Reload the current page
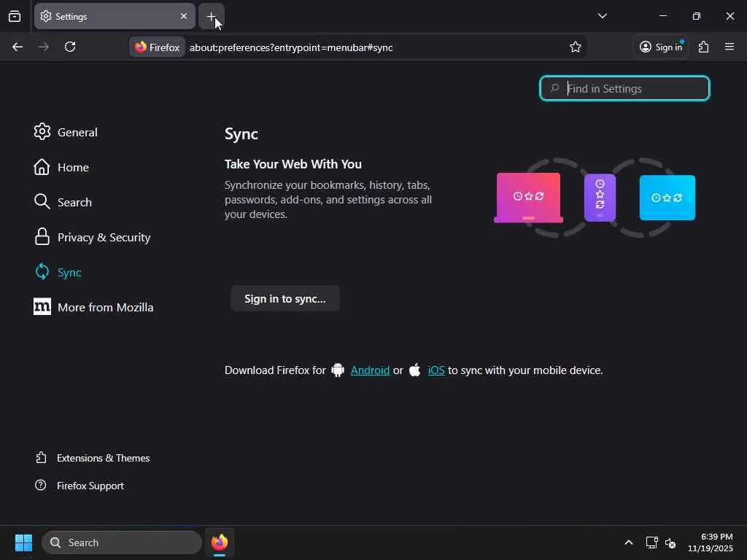Image resolution: width=747 pixels, height=560 pixels. tap(70, 47)
